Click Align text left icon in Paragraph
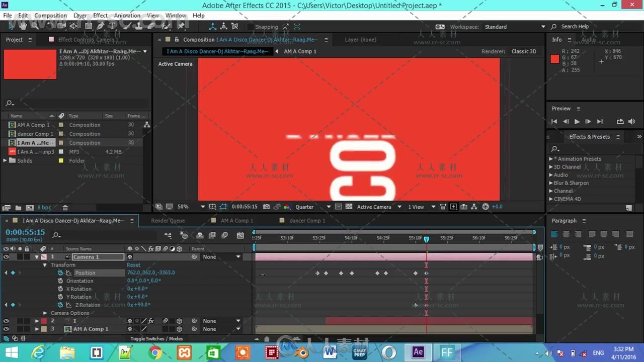 [554, 234]
